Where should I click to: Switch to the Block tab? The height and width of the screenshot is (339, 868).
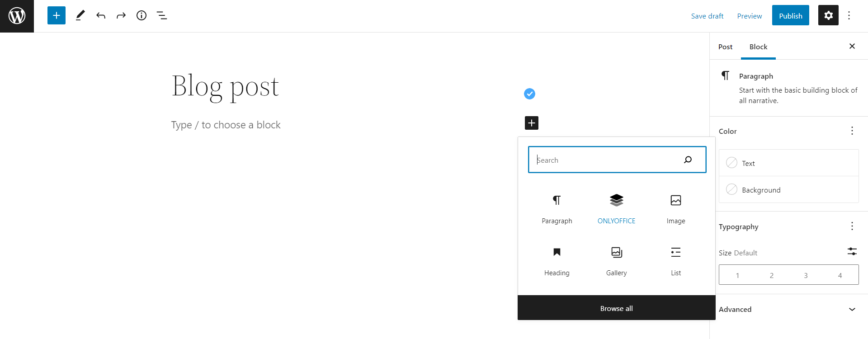tap(758, 47)
